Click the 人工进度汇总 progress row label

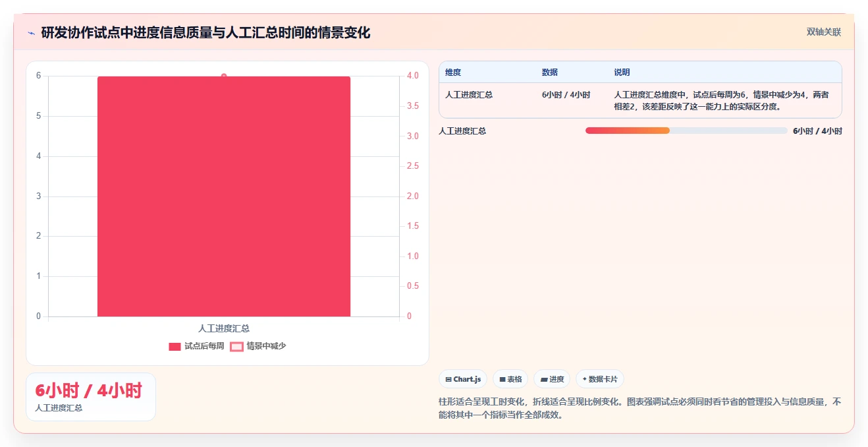tap(462, 131)
